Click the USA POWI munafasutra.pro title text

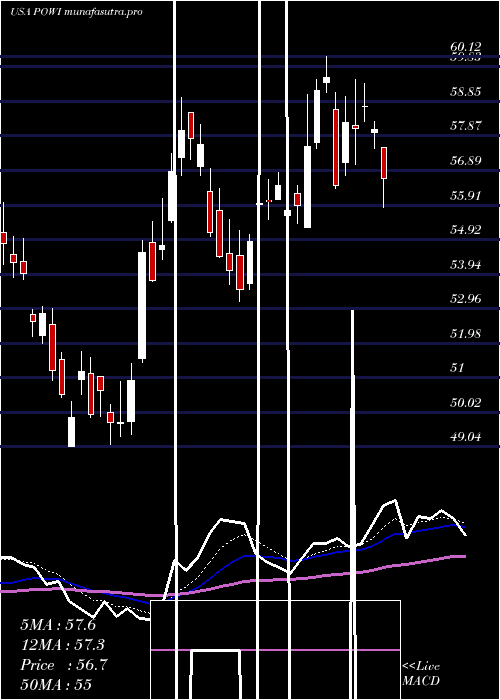click(x=76, y=12)
